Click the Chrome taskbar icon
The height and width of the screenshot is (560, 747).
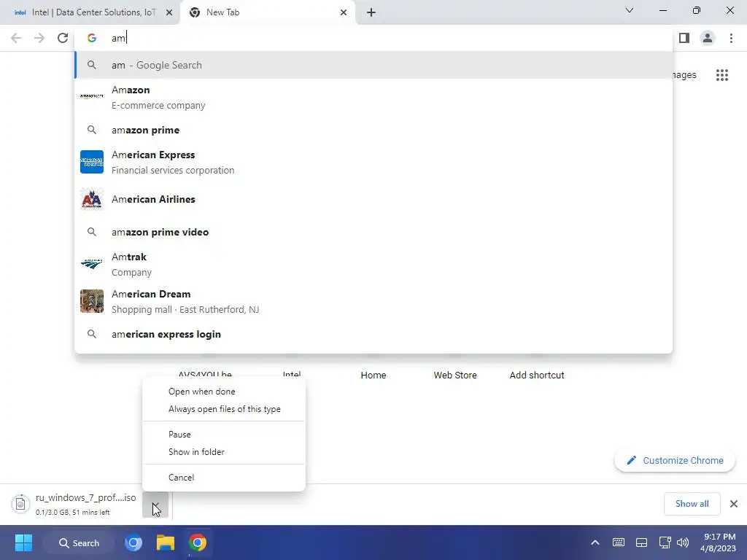197,542
